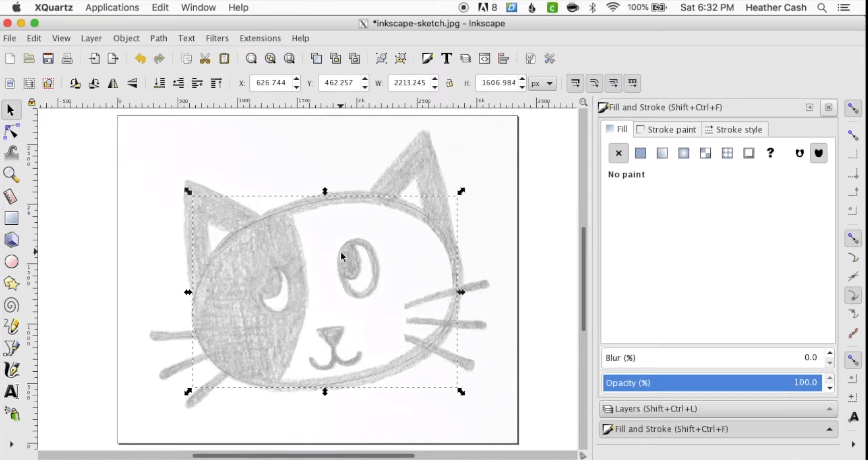Click the vertical canvas scrollbar

tap(583, 279)
